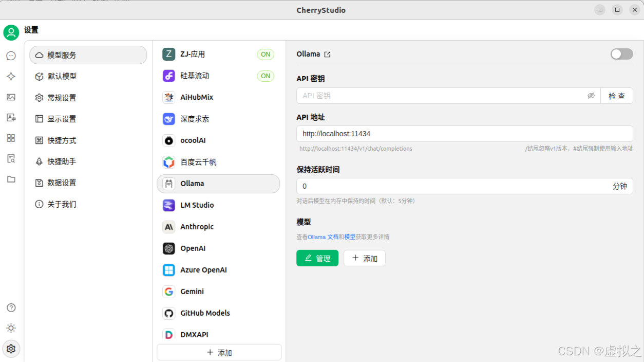The height and width of the screenshot is (362, 644).
Task: Focus the API 地址 input field
Action: pyautogui.click(x=465, y=134)
